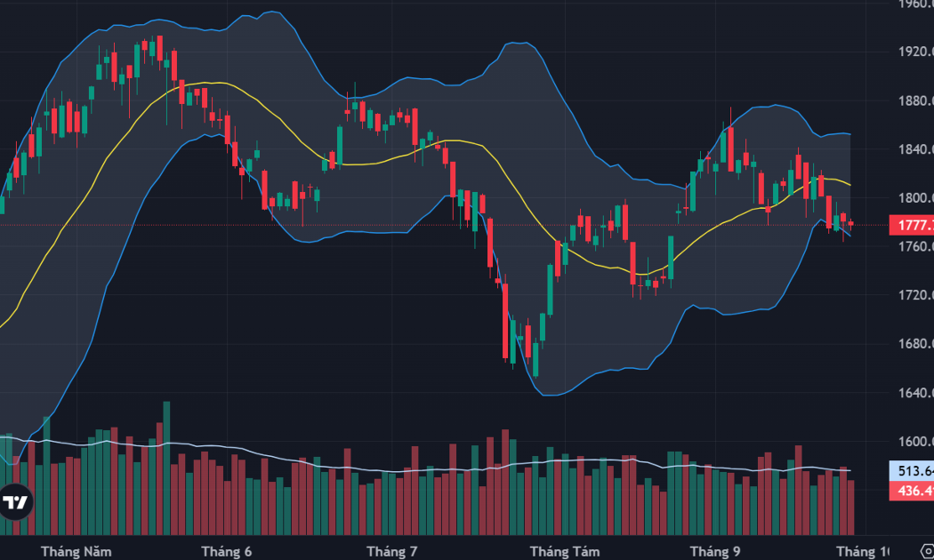
Task: Select the rightmost red volume bar
Action: coord(850,508)
